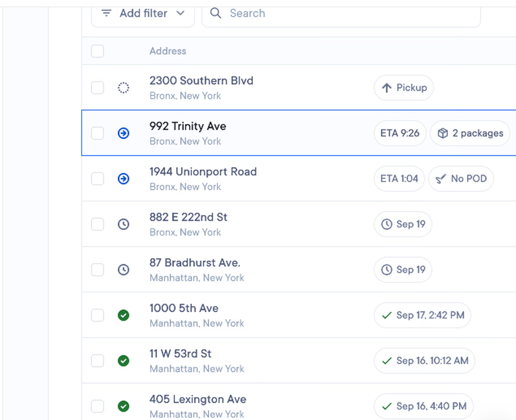The height and width of the screenshot is (420, 516).
Task: Click the Sep 19 badge beside 87 Bradhurst Ave
Action: 403,269
